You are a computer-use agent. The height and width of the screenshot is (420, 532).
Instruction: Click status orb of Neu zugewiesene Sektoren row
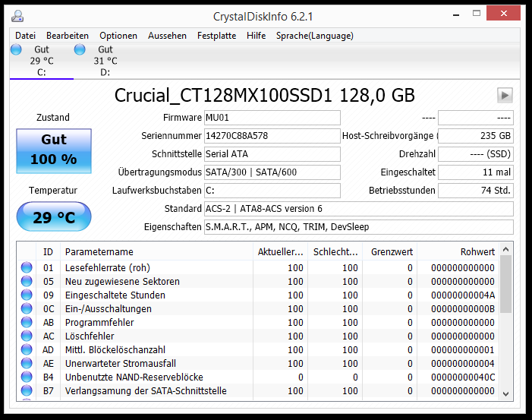(27, 281)
